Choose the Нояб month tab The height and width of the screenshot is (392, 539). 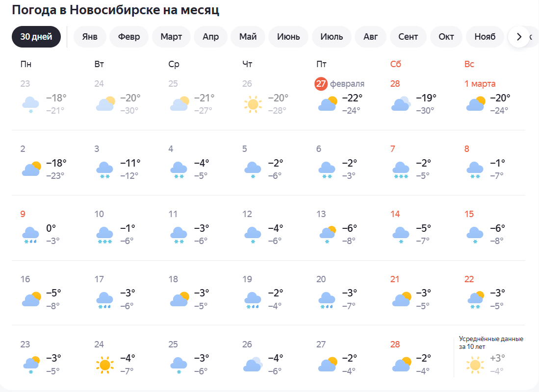485,37
